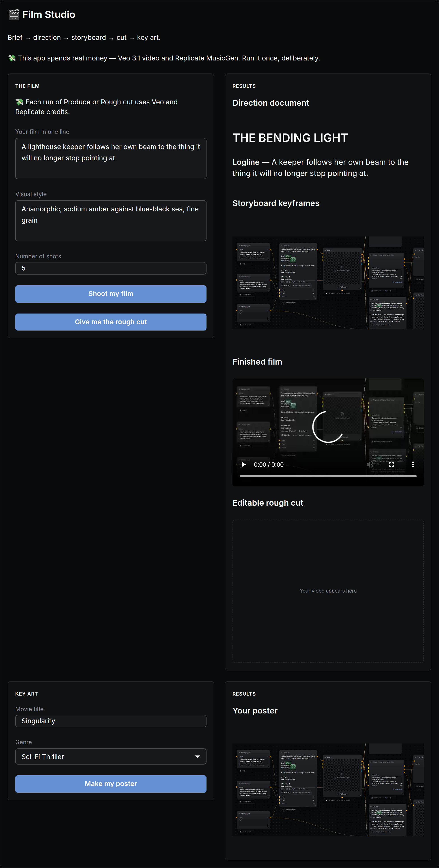This screenshot has height=868, width=439.
Task: Click Give me the rough cut
Action: (111, 322)
